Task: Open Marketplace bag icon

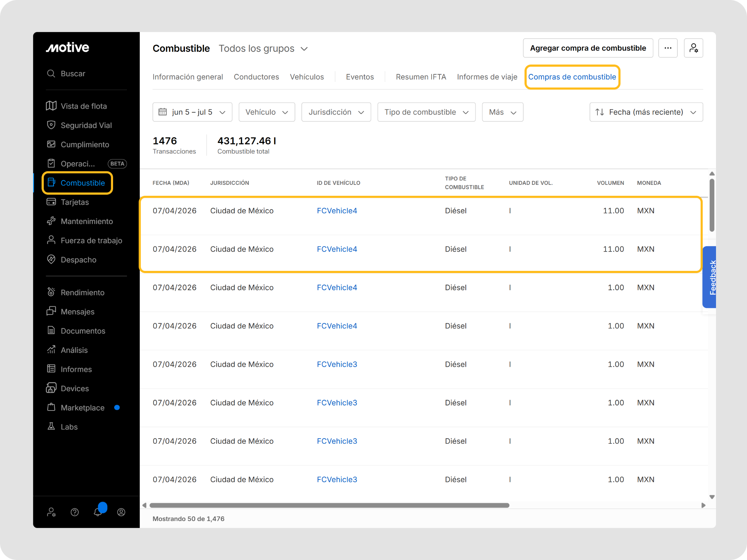Action: pos(51,407)
